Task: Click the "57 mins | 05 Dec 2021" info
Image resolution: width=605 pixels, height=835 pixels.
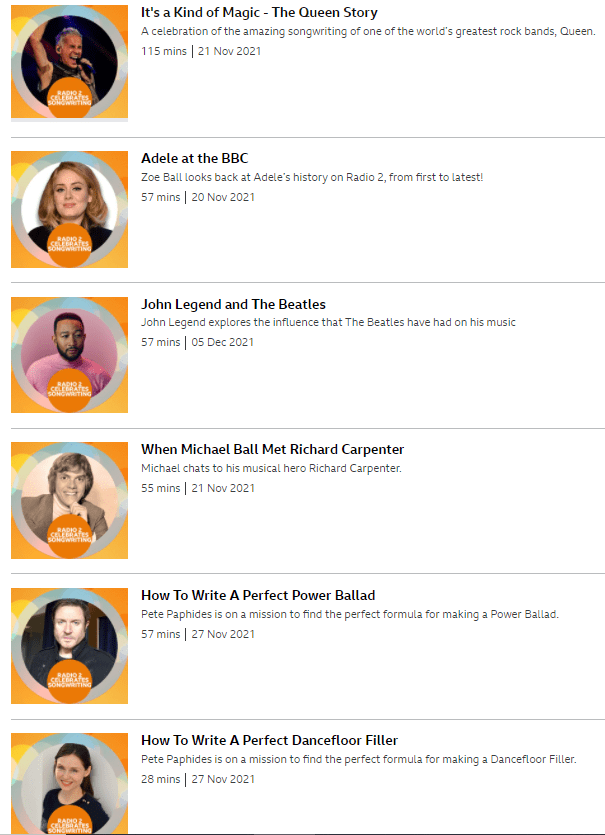Action: (198, 342)
